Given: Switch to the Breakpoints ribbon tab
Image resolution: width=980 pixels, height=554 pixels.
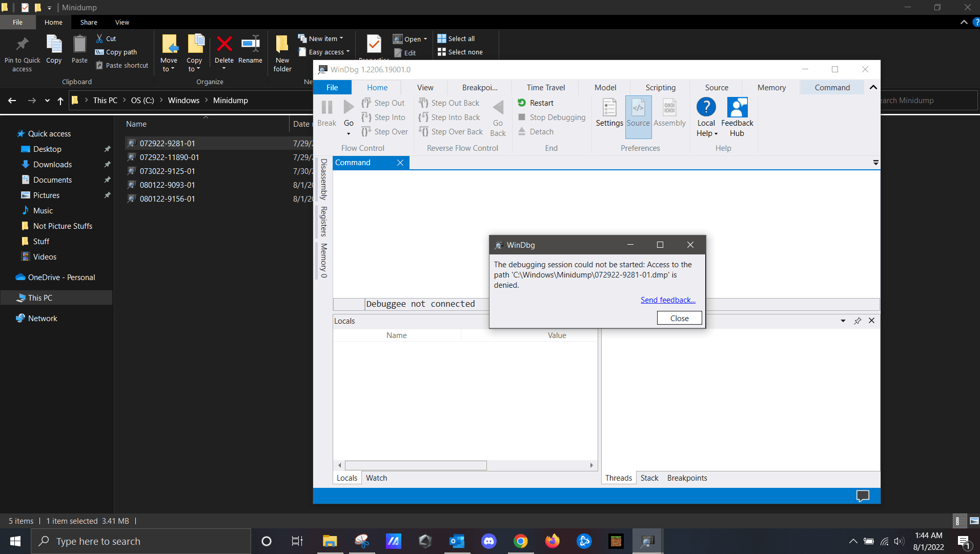Looking at the screenshot, I should tap(480, 88).
